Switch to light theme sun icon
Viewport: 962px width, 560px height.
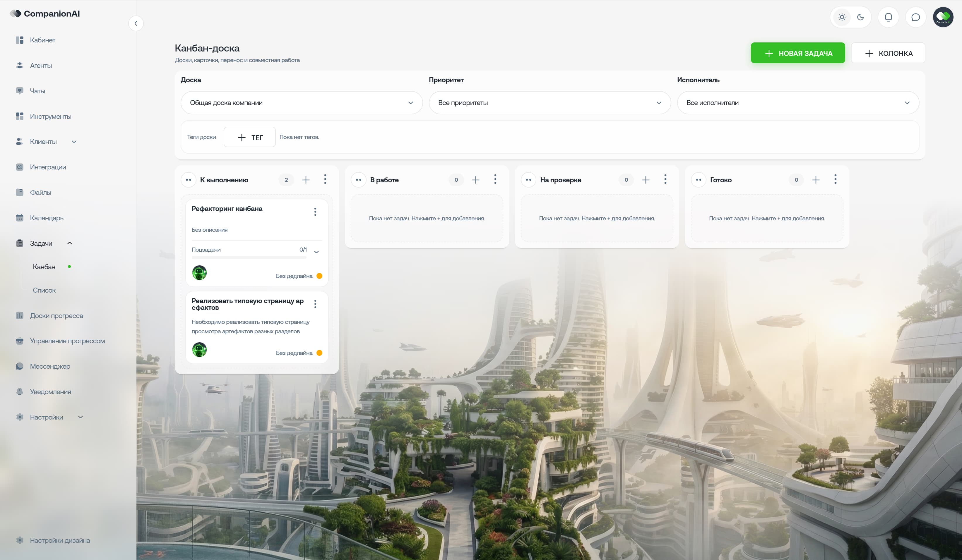pyautogui.click(x=842, y=17)
